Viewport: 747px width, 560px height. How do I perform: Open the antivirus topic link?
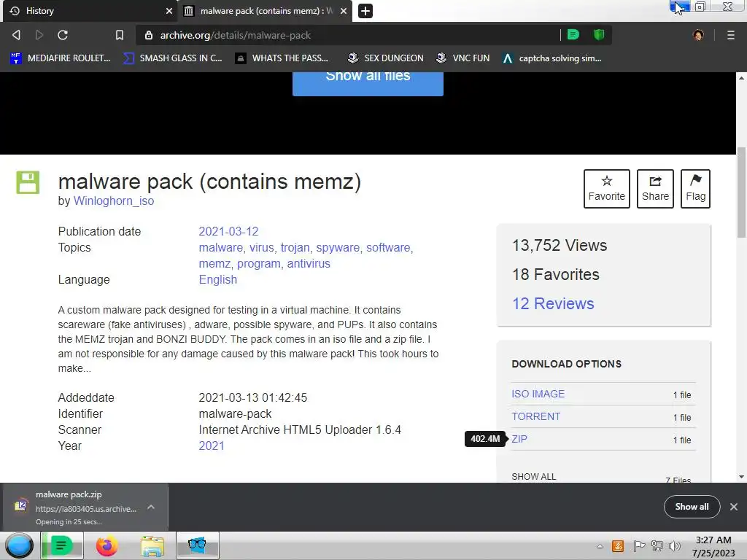(x=309, y=264)
